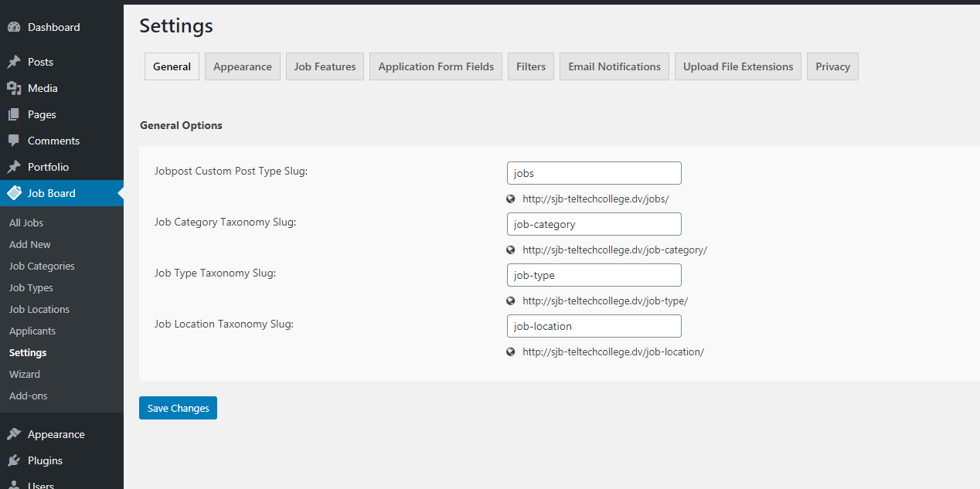Select Settings in Job Board submenu
Image resolution: width=980 pixels, height=489 pixels.
[28, 352]
